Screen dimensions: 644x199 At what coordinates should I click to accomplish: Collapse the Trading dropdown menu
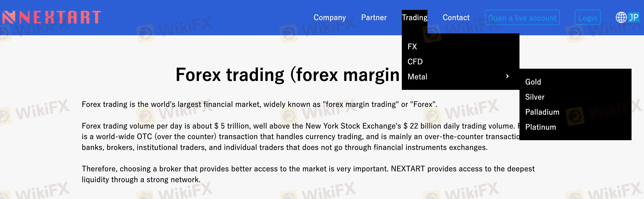coord(415,17)
